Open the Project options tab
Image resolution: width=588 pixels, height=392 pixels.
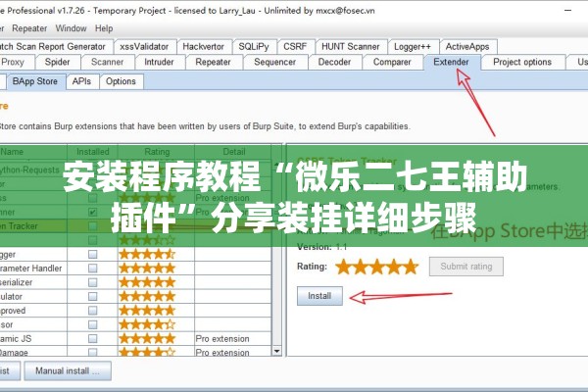pyautogui.click(x=522, y=62)
